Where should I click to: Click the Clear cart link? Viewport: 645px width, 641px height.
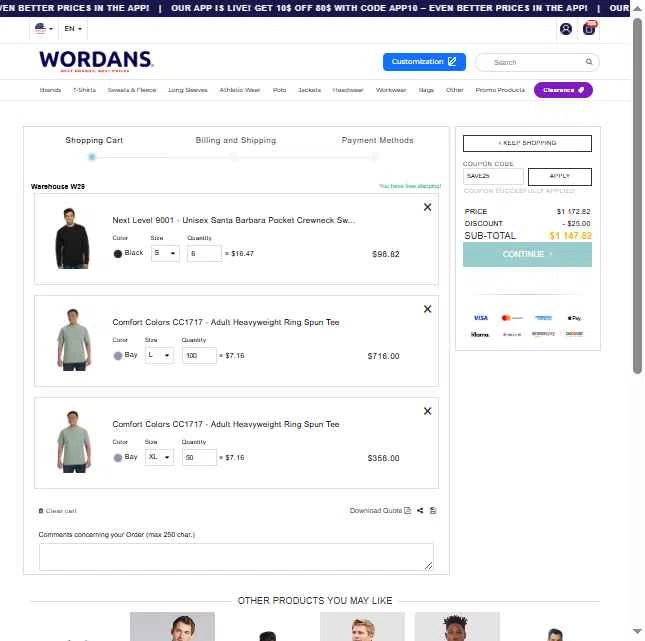click(58, 511)
